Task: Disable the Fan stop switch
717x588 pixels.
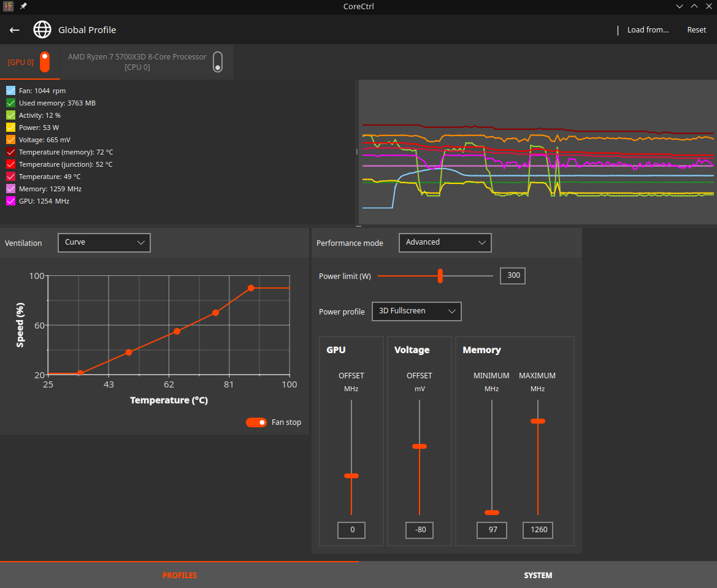Action: click(x=256, y=422)
